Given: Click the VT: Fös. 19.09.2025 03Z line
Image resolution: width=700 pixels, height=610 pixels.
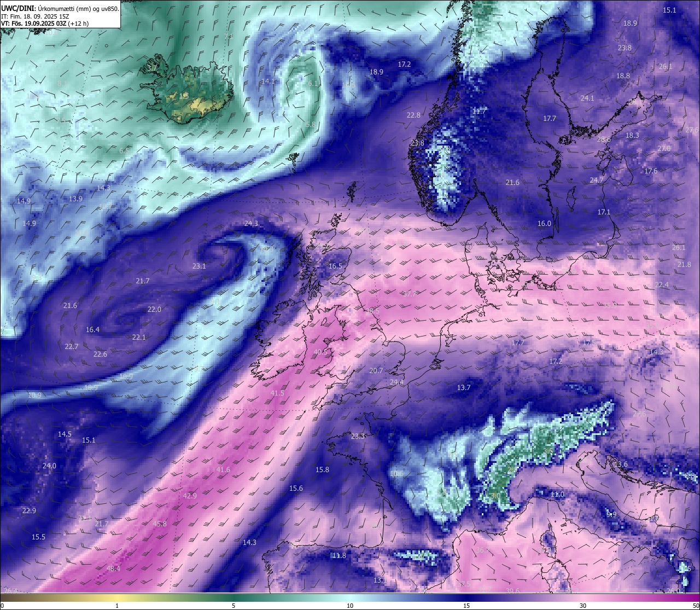Looking at the screenshot, I should 45,24.
